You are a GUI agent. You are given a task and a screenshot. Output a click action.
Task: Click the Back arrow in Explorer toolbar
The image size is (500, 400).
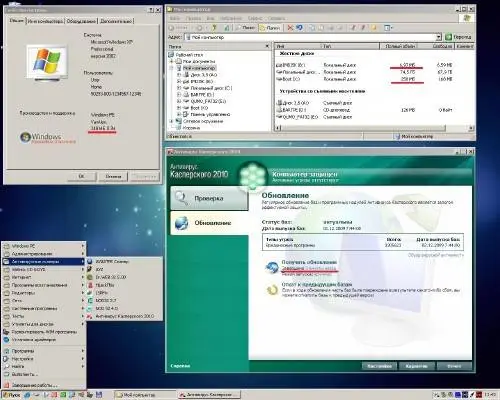172,28
